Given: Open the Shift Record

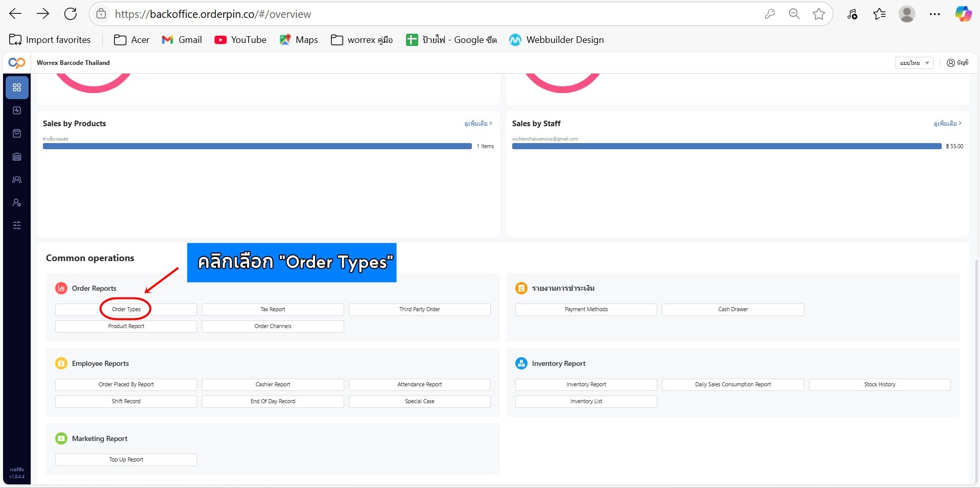Looking at the screenshot, I should click(126, 401).
